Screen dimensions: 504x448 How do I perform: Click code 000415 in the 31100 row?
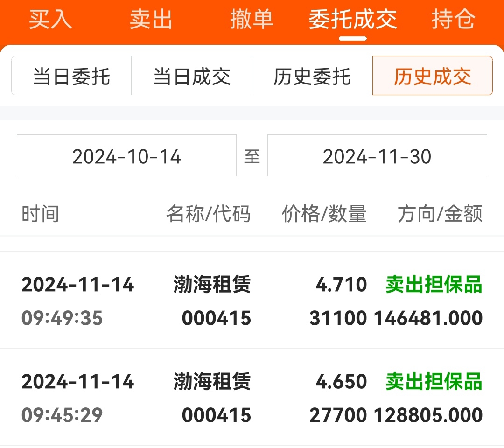(x=217, y=318)
